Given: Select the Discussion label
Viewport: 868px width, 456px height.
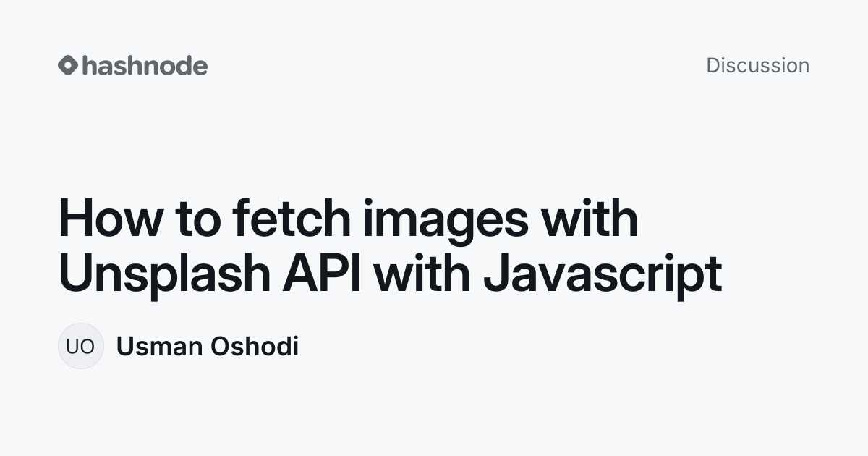Looking at the screenshot, I should 757,65.
